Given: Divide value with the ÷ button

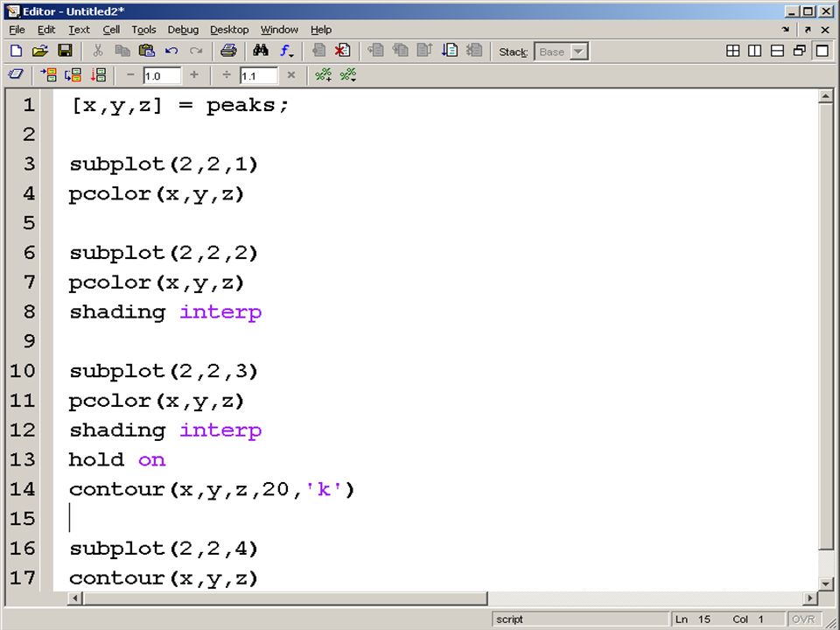Looking at the screenshot, I should coord(227,75).
